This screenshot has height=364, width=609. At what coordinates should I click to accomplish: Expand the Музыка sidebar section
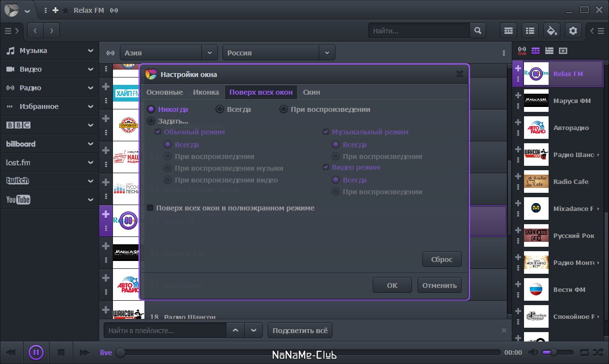49,51
